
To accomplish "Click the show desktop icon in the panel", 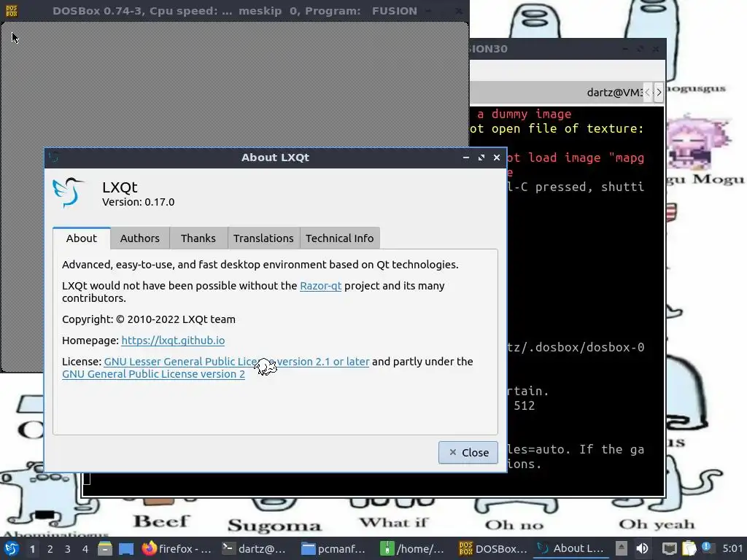I will click(x=126, y=549).
